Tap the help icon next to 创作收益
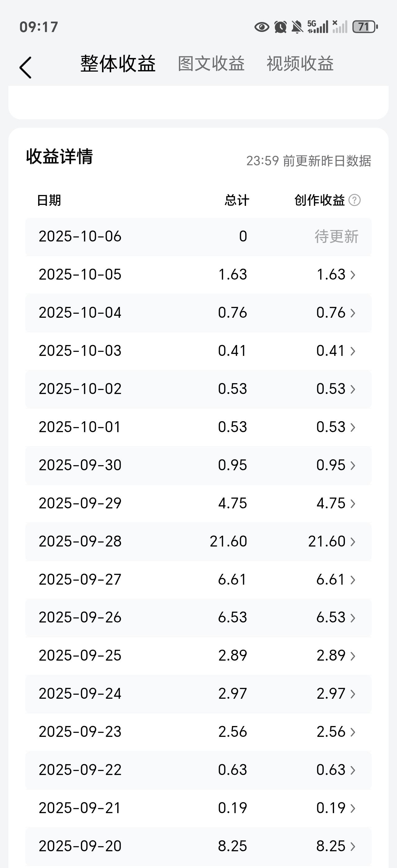This screenshot has width=397, height=868. (x=354, y=200)
